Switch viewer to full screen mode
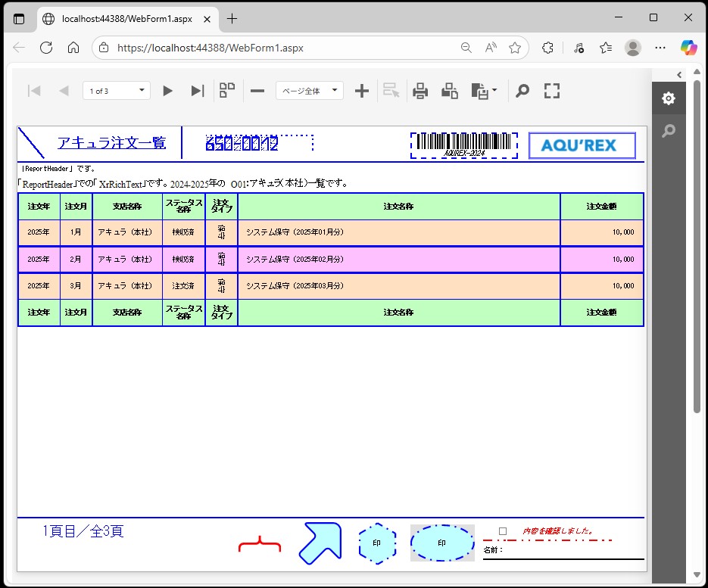The width and height of the screenshot is (708, 588). pos(552,91)
